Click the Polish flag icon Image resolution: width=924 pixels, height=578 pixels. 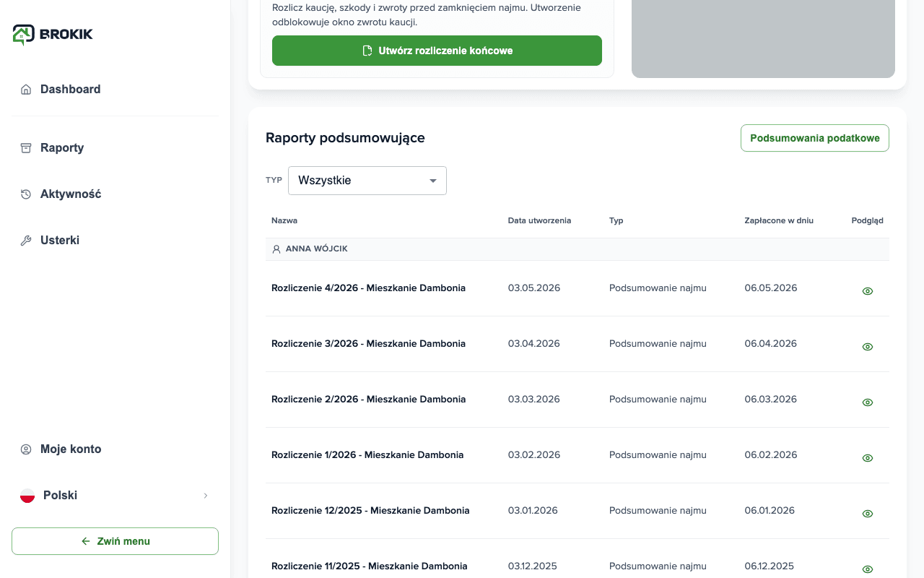[x=27, y=496]
